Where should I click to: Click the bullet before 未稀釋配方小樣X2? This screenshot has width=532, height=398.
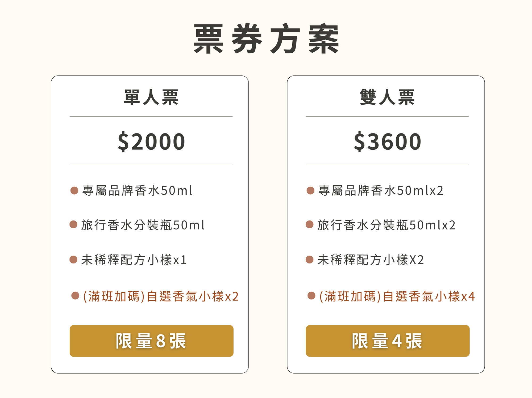click(x=310, y=259)
